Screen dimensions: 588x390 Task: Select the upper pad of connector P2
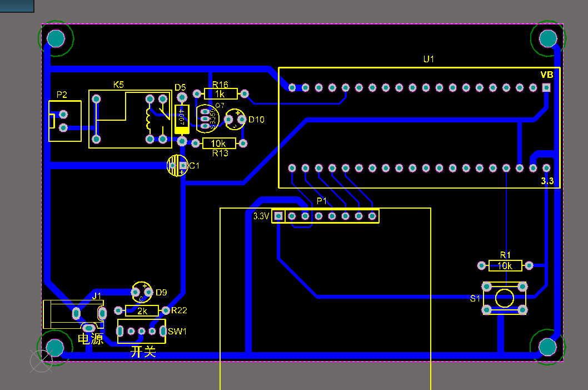63,114
